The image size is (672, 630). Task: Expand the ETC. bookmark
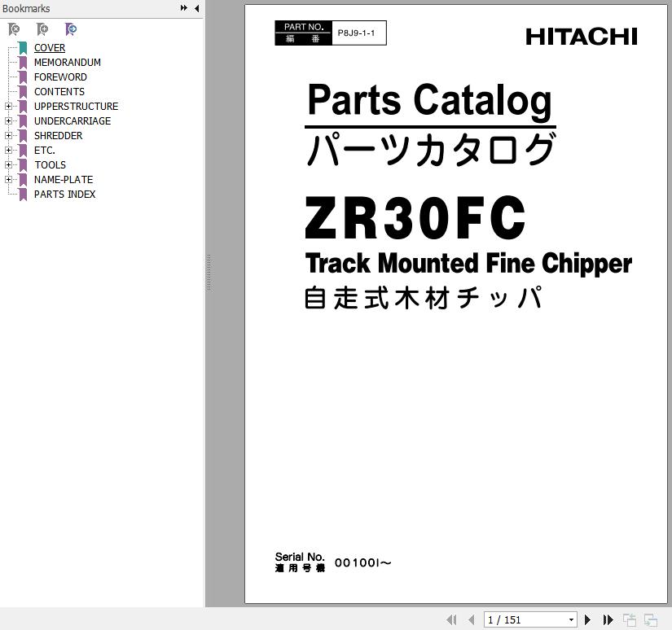click(x=8, y=151)
